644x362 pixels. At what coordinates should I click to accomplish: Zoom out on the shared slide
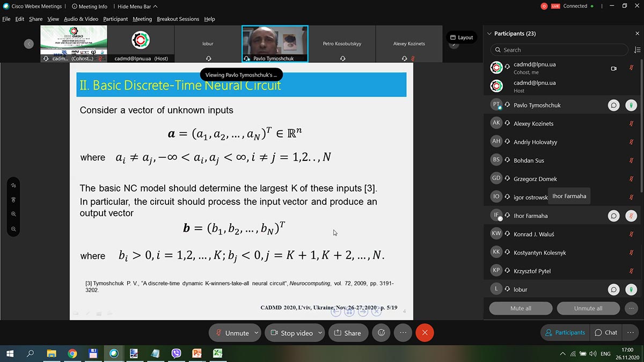click(x=13, y=229)
